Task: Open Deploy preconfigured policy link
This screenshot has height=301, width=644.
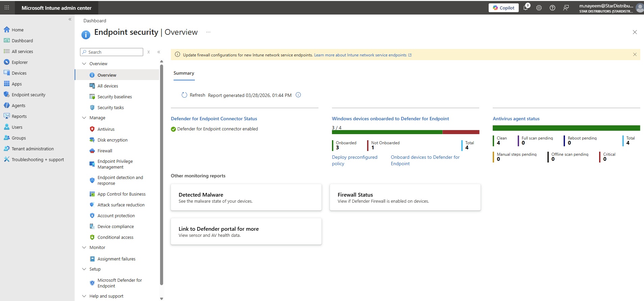Action: pyautogui.click(x=354, y=160)
